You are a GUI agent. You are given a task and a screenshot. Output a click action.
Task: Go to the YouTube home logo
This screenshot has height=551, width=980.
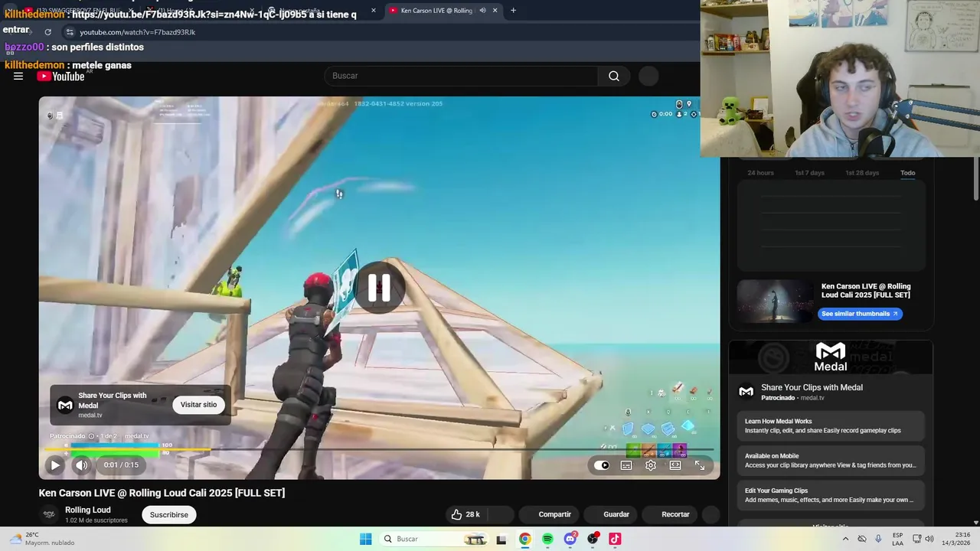coord(60,76)
